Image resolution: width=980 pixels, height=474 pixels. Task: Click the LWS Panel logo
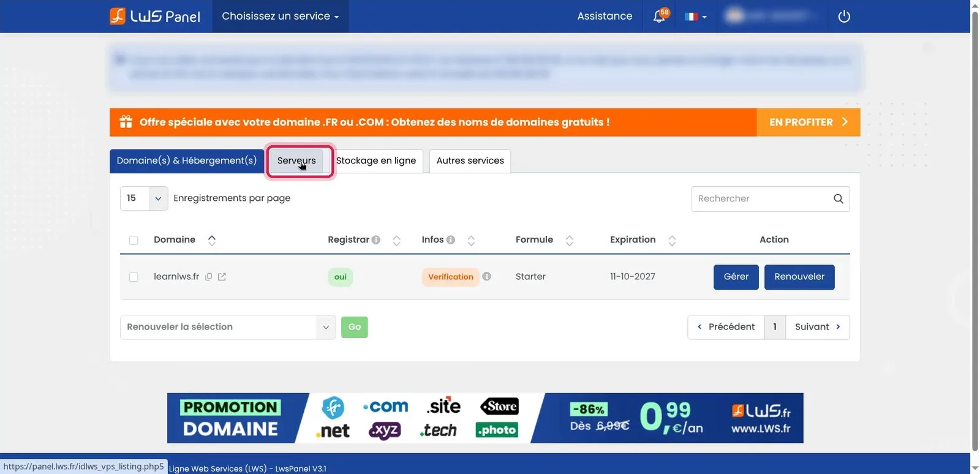(x=155, y=16)
